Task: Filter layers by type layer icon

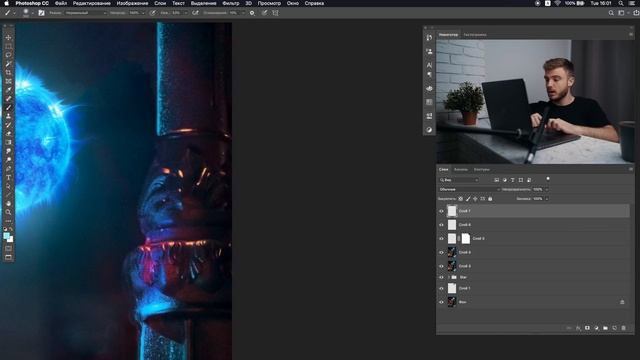Action: coord(513,180)
